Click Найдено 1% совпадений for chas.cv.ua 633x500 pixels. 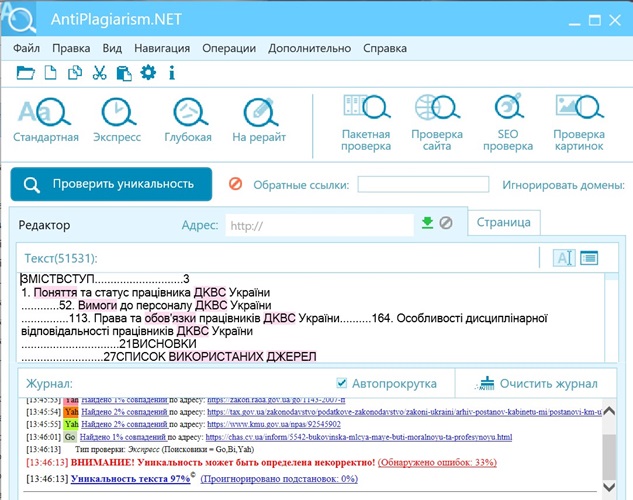pyautogui.click(x=123, y=437)
